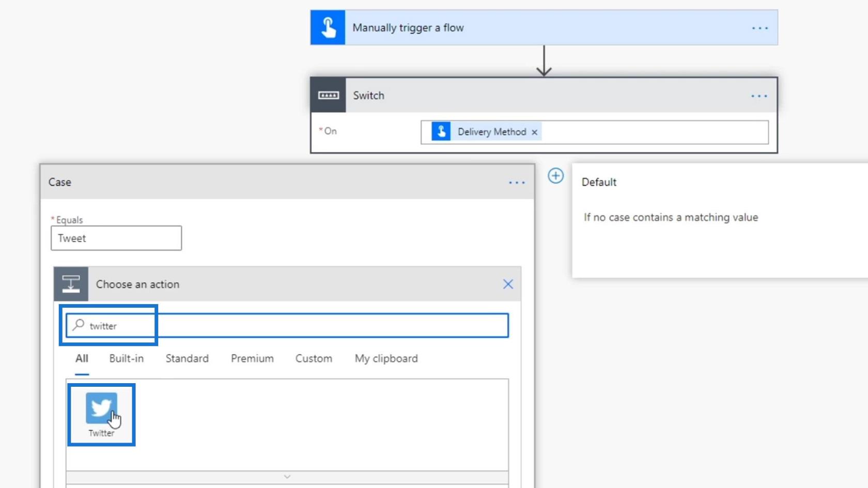Image resolution: width=868 pixels, height=488 pixels.
Task: Switch to the All tab
Action: point(82,358)
